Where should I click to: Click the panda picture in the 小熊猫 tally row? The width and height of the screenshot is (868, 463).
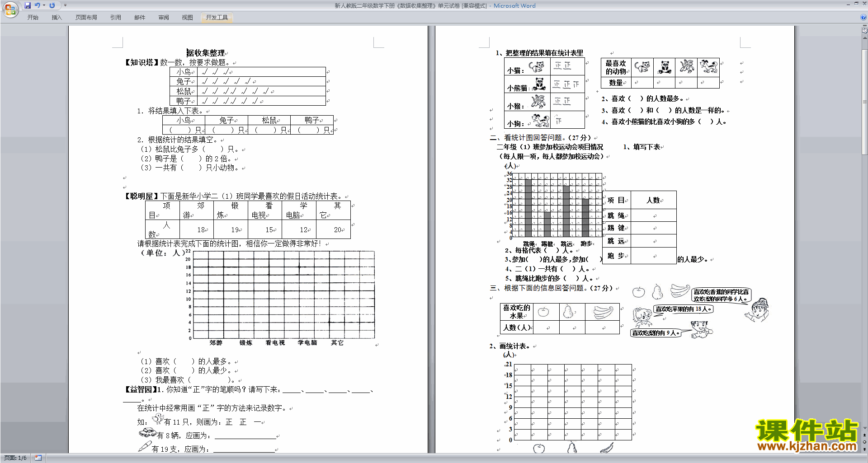pyautogui.click(x=538, y=84)
